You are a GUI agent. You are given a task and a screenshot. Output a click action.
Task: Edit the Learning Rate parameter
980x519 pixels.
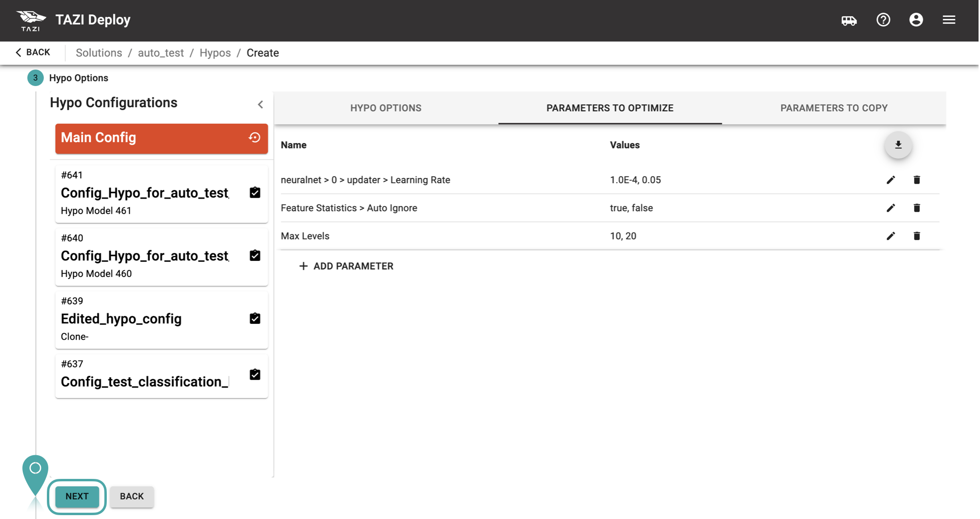[891, 180]
